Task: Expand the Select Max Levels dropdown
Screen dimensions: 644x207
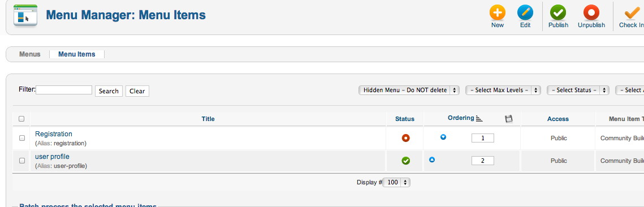Action: (503, 90)
